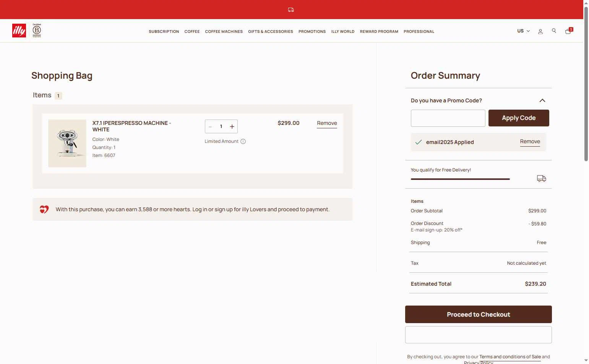Open the Subscription menu
This screenshot has height=364, width=589.
pyautogui.click(x=164, y=32)
